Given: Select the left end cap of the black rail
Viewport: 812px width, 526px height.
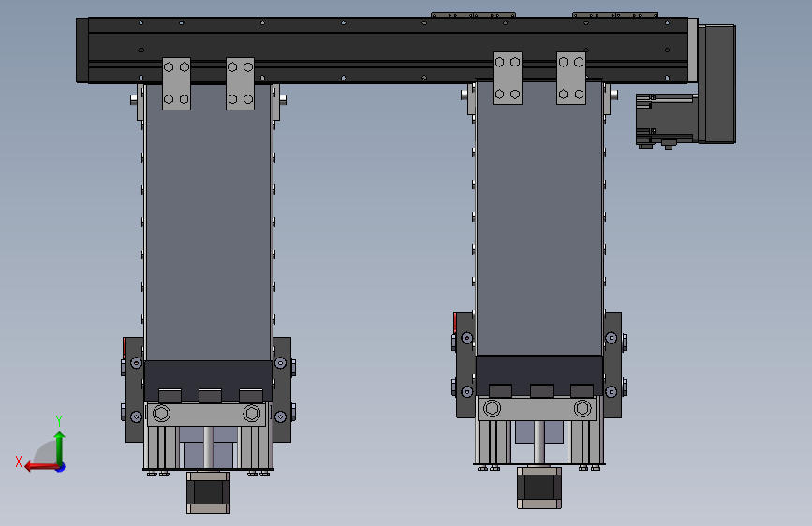Looking at the screenshot, I should 81,51.
